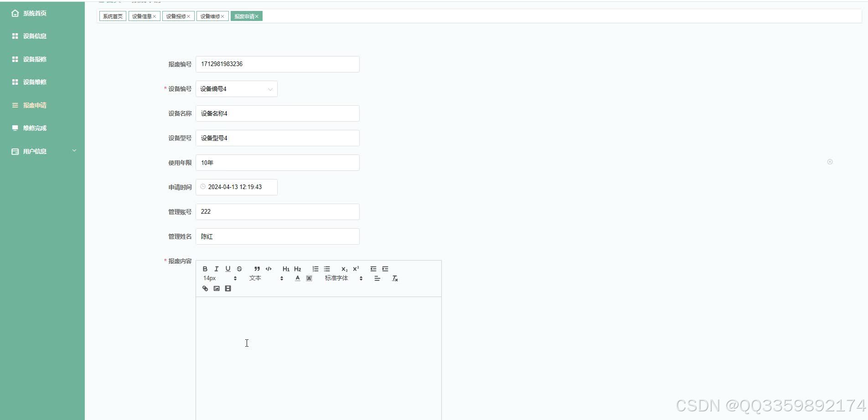Screen dimensions: 868x420
Task: Close the 设备报修 tab
Action: click(188, 16)
